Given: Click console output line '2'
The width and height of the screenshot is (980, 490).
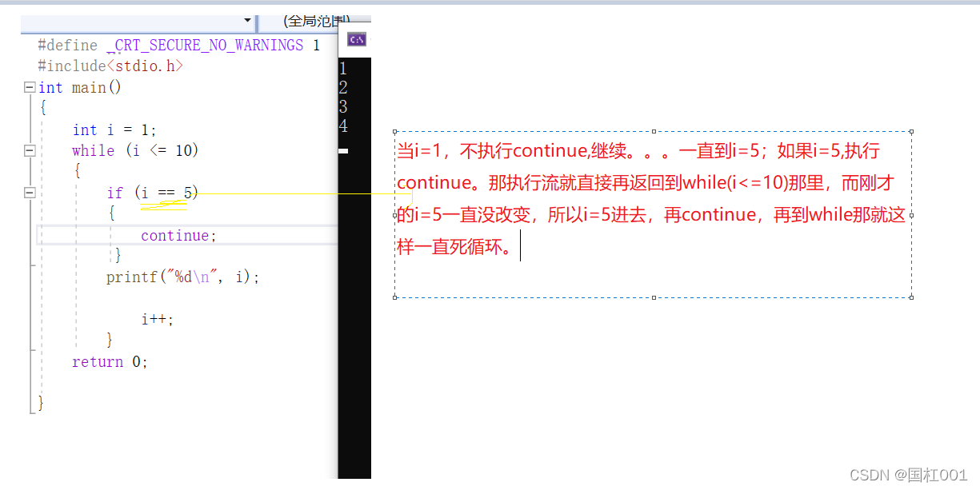Looking at the screenshot, I should (x=343, y=88).
